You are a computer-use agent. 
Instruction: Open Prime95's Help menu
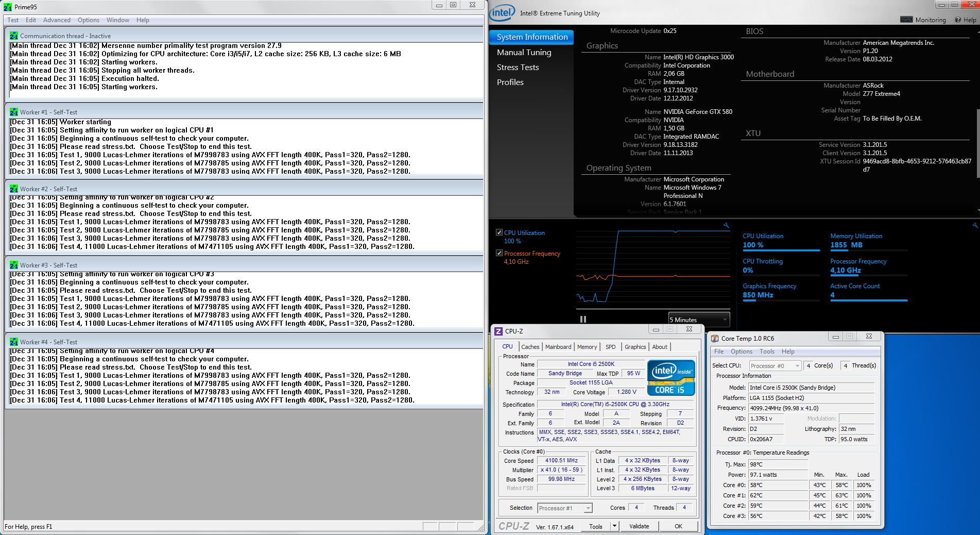143,20
